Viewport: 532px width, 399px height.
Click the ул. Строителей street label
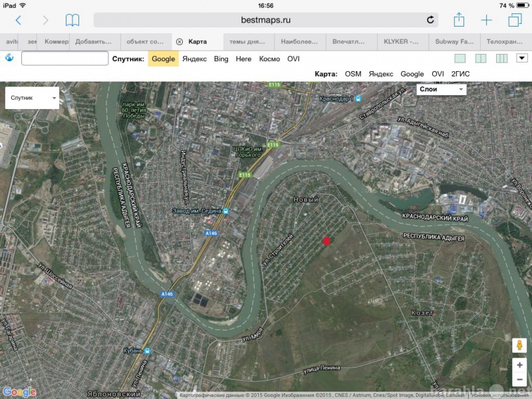[277, 250]
